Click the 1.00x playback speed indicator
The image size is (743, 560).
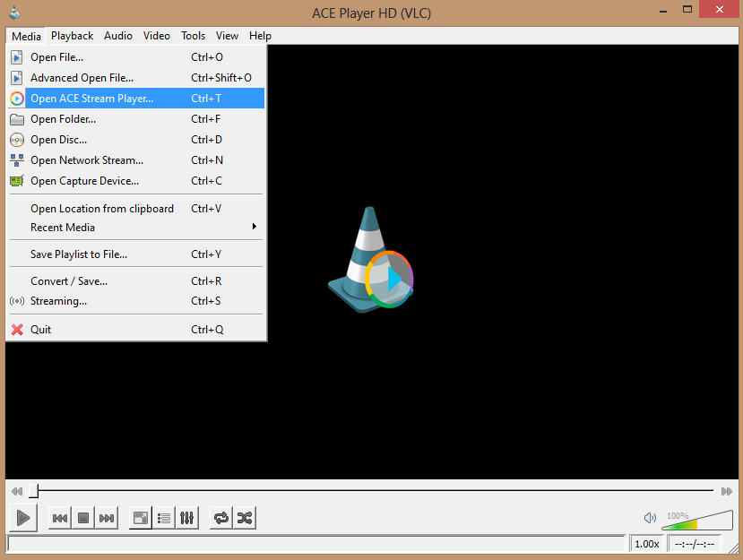647,544
